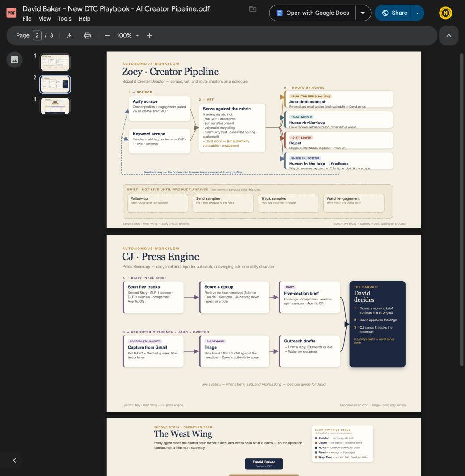
Task: Click the Triage card title
Action: click(211, 347)
